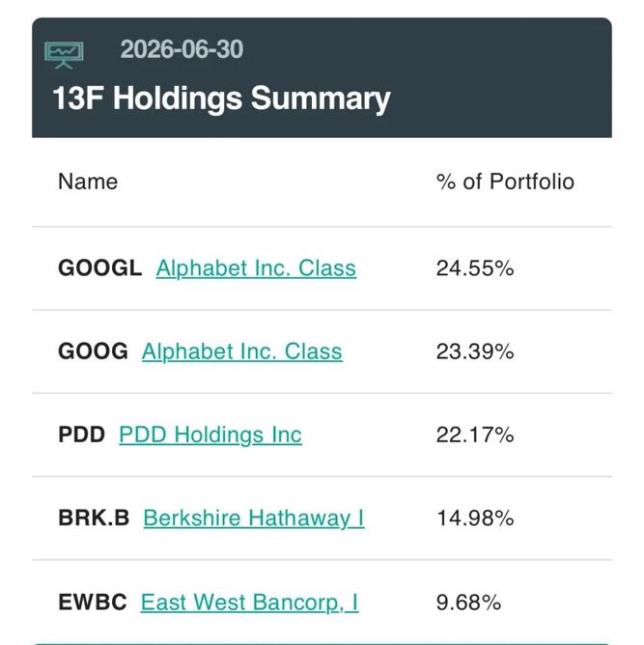Image resolution: width=644 pixels, height=645 pixels.
Task: Click the 13F Holdings Summary title
Action: tap(221, 99)
